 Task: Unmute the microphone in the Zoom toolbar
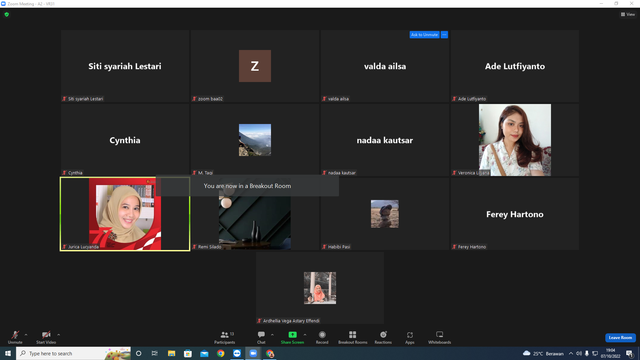click(x=15, y=337)
